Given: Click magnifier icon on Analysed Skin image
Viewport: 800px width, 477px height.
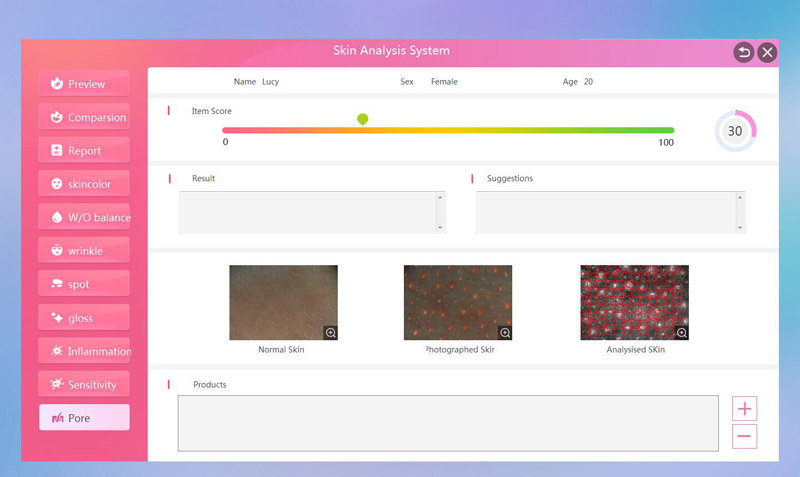Looking at the screenshot, I should (682, 332).
